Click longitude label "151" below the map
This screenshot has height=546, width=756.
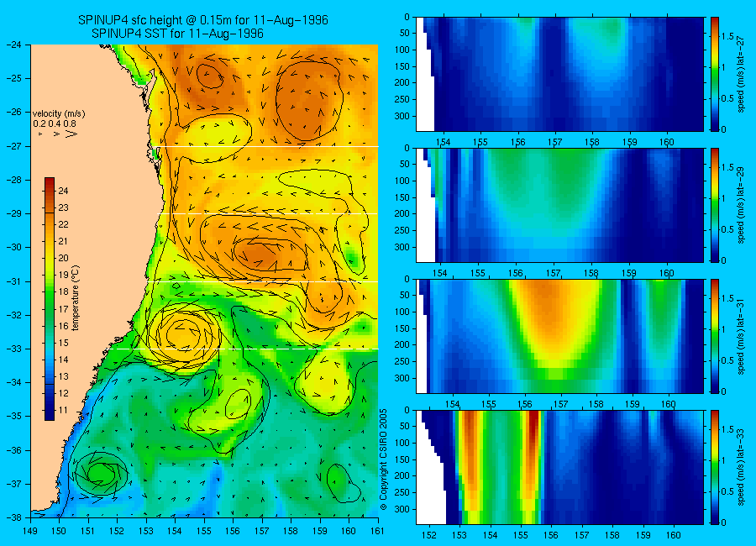pyautogui.click(x=88, y=531)
